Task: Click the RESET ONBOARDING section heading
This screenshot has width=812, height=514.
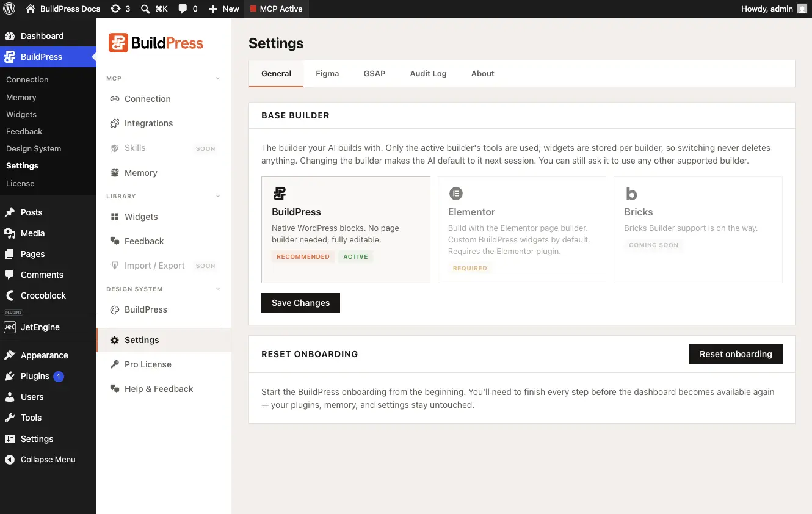Action: point(310,354)
